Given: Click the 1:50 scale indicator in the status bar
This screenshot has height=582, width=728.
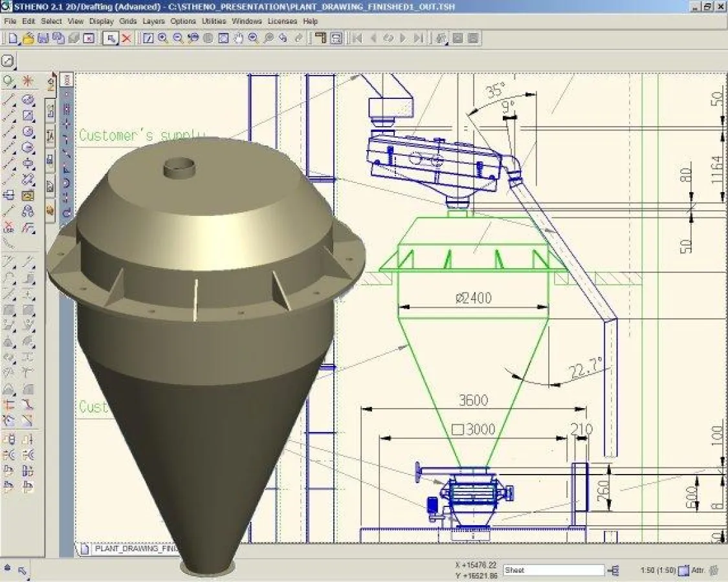Looking at the screenshot, I should 657,570.
